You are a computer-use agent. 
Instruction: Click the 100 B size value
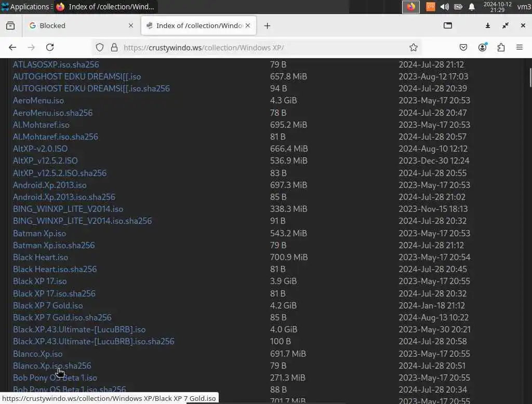[x=280, y=341]
